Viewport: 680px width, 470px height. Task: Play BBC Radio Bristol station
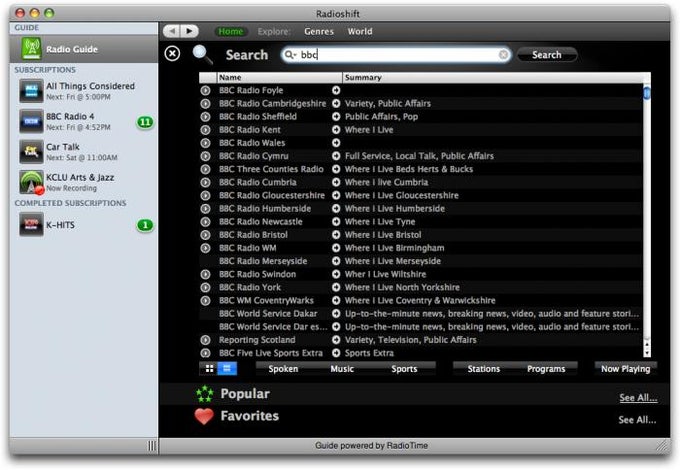coord(206,235)
